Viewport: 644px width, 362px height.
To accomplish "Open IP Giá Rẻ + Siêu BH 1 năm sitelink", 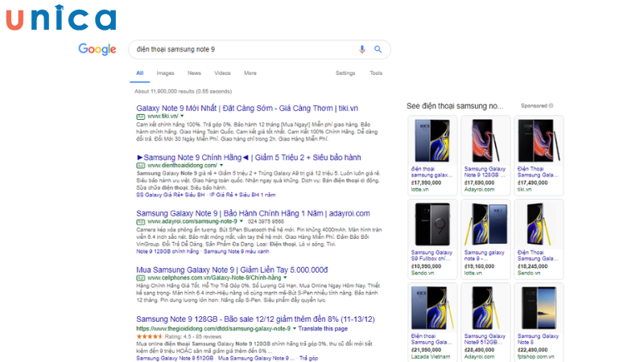I will pos(243,195).
